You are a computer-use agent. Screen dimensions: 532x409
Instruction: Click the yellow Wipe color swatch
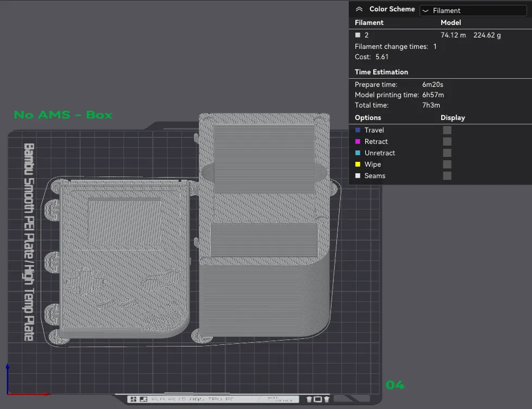[358, 165]
